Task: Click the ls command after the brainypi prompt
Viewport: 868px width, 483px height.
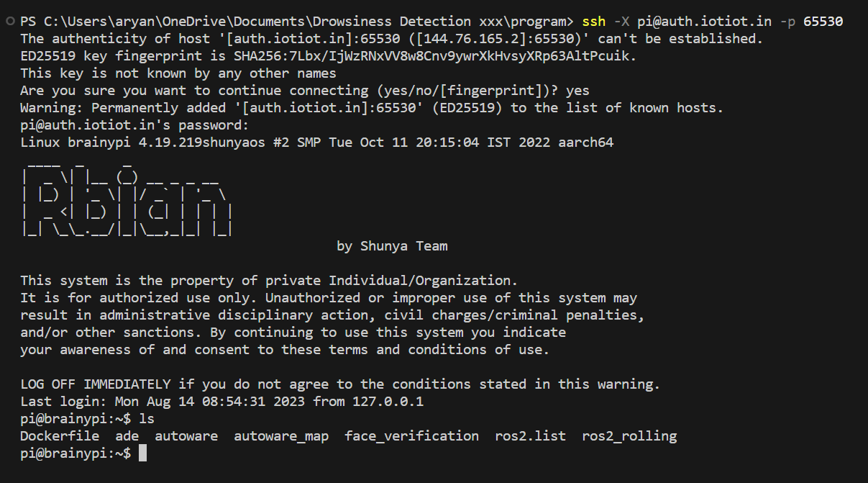Action: click(147, 418)
